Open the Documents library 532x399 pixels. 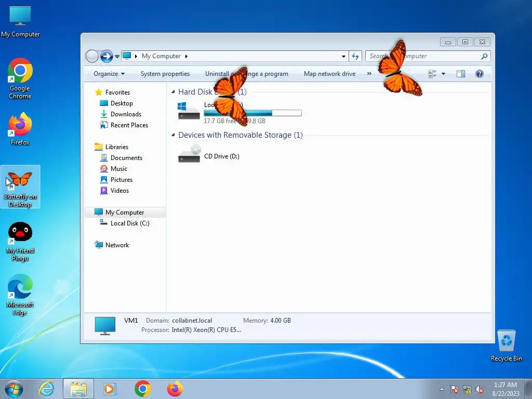coord(126,158)
